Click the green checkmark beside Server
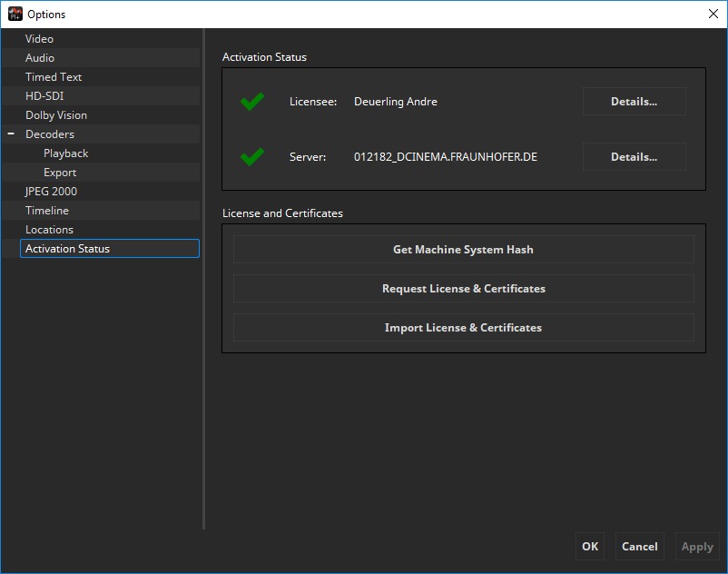This screenshot has height=574, width=728. [x=252, y=157]
